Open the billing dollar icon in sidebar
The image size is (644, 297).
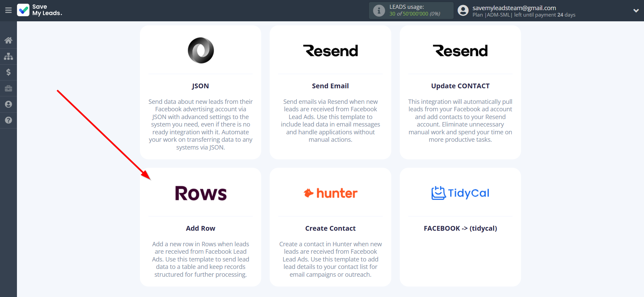click(8, 72)
